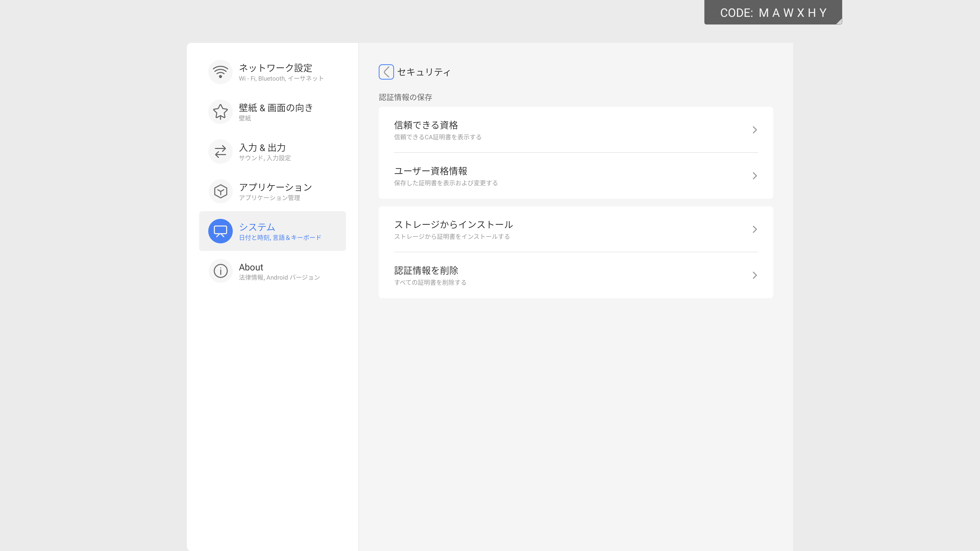Expand 認証情報を削除 chevron arrow
980x551 pixels.
[754, 275]
